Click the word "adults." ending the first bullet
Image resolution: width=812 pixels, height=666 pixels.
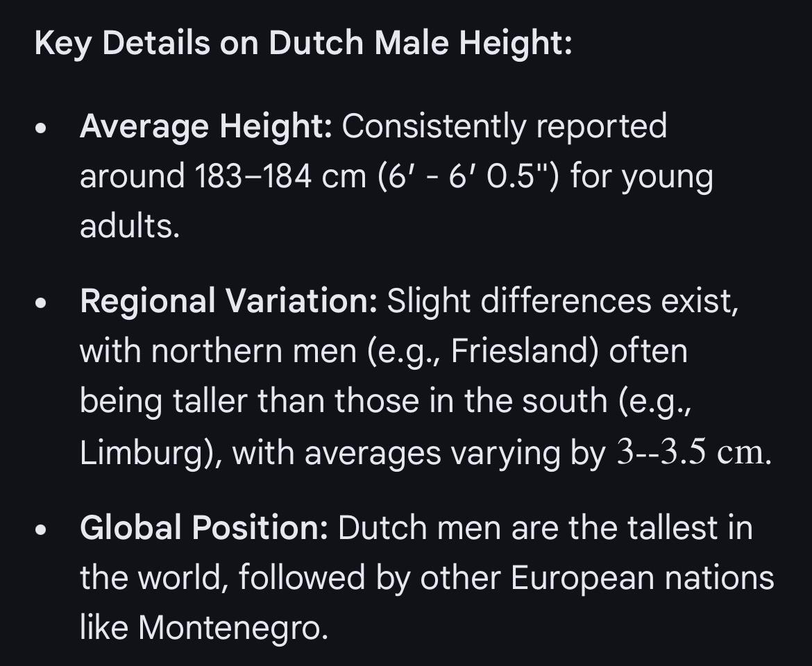(x=130, y=227)
